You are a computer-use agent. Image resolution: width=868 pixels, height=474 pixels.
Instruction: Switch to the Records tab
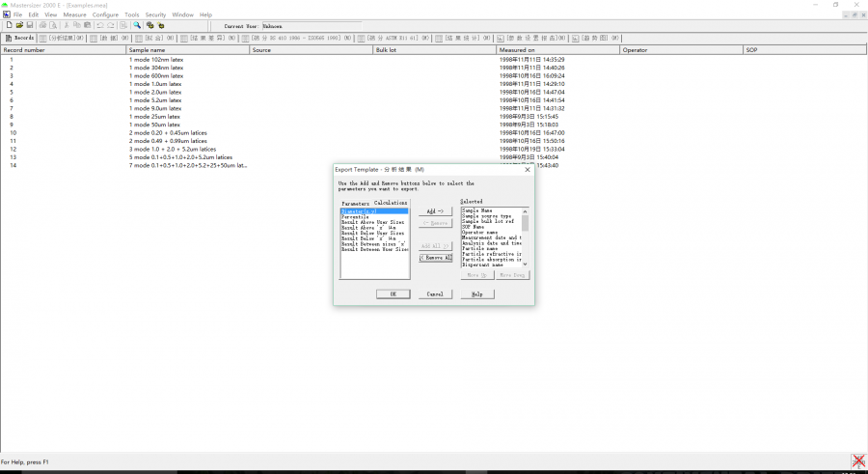20,39
